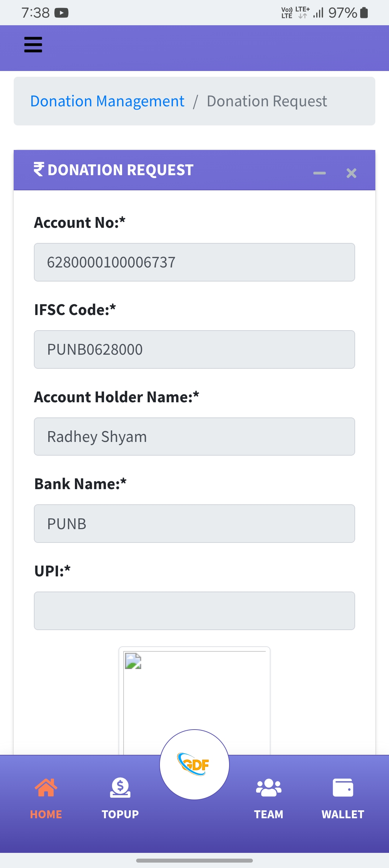Tap the Home icon in bottom bar

[x=46, y=787]
